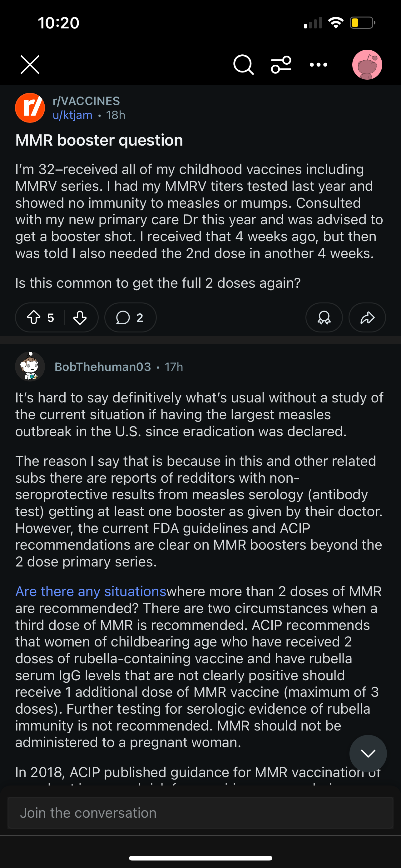Close the post with the X icon
The width and height of the screenshot is (401, 868).
click(30, 64)
